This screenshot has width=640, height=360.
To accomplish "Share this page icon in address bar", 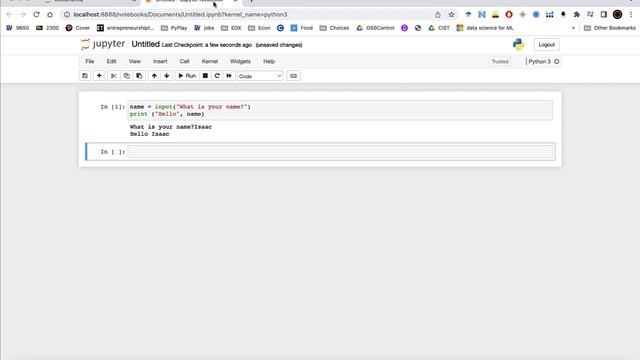I will tap(438, 15).
